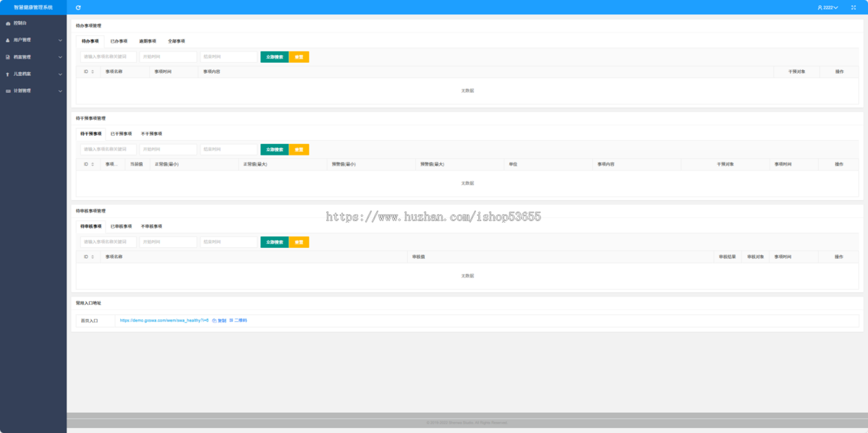Click 开始时间 field in 待办事项管理 panel
This screenshot has width=868, height=433.
point(168,56)
